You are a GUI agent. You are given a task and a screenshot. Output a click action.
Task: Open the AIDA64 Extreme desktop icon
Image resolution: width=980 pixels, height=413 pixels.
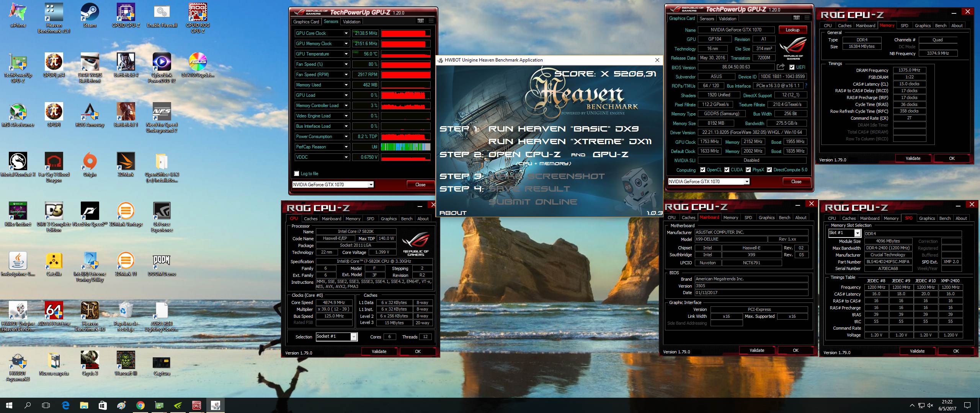54,314
